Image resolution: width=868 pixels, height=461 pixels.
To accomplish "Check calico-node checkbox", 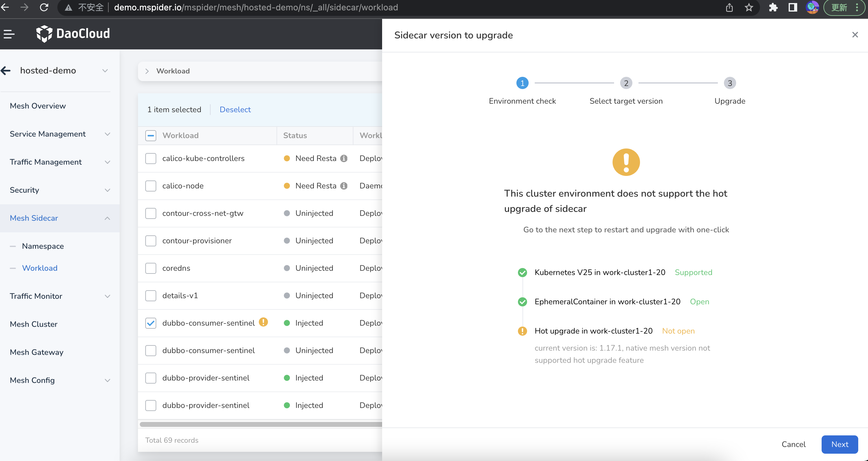I will click(151, 186).
